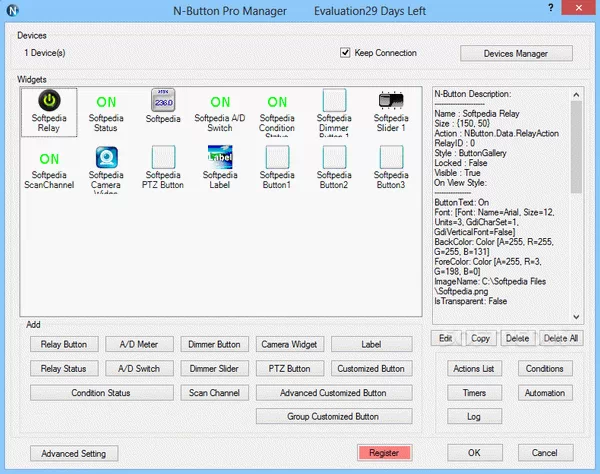Add a Relay Button widget

coord(64,344)
